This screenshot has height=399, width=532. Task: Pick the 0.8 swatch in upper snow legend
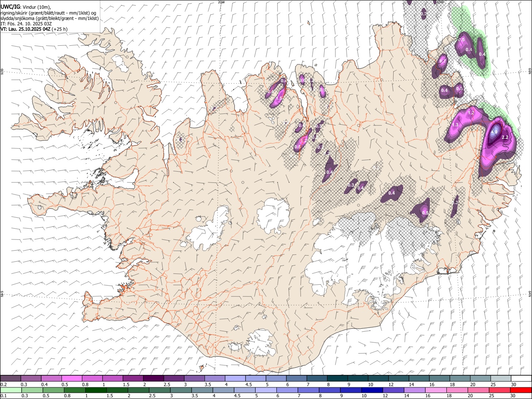click(92, 378)
